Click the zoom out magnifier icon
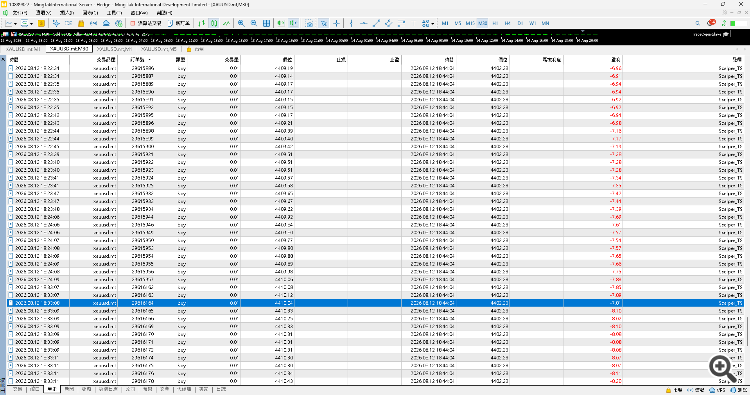 coord(254,23)
